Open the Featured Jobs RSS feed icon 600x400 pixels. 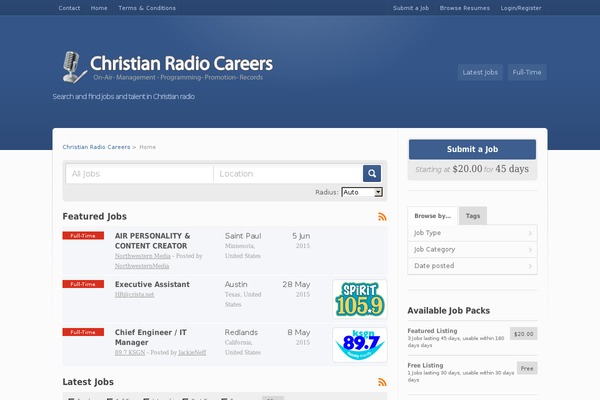382,217
